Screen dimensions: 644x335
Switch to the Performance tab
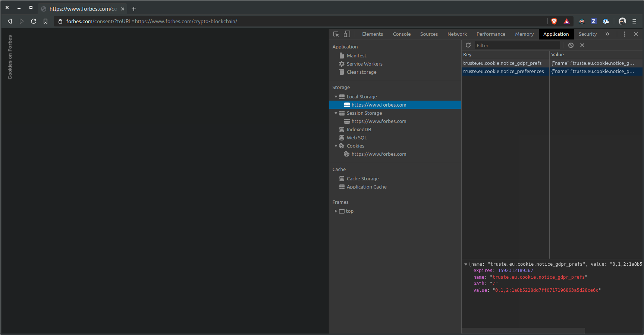tap(491, 34)
